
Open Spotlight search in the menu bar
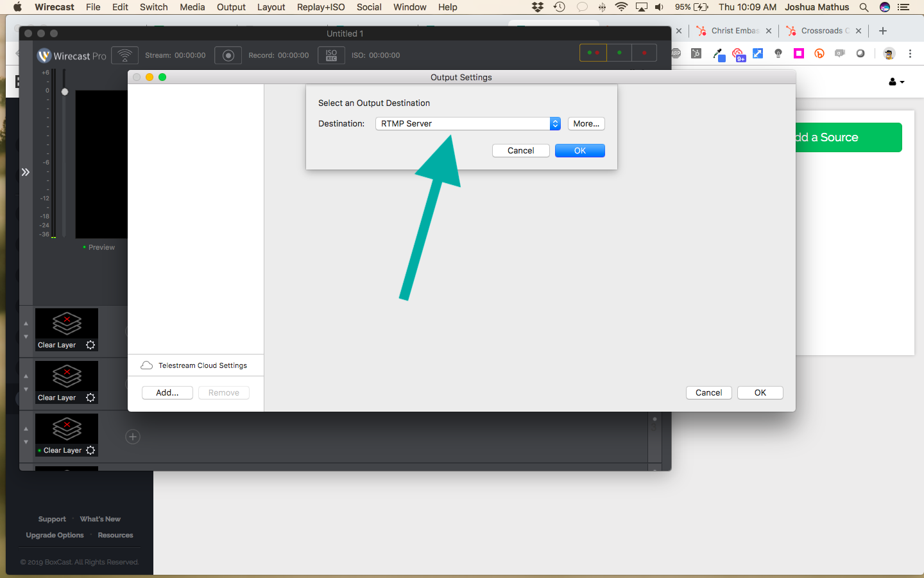(x=864, y=7)
